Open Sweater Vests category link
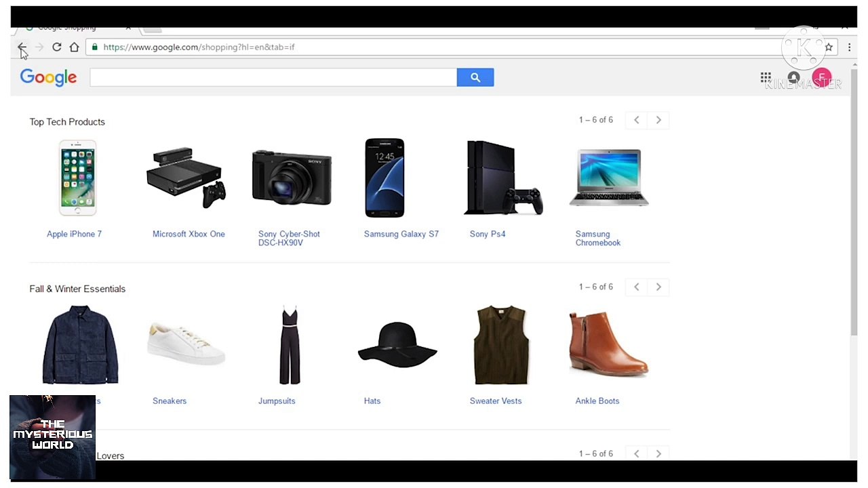The width and height of the screenshot is (868, 488). (496, 401)
